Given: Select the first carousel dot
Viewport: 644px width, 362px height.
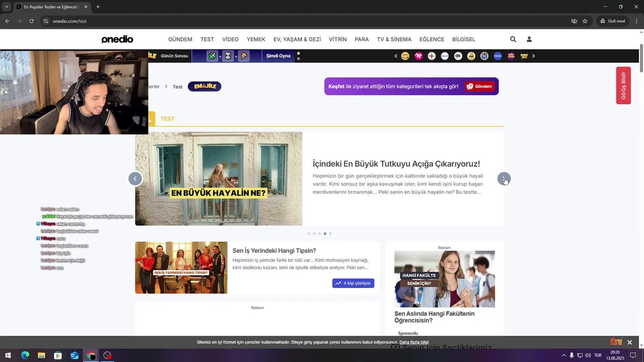Looking at the screenshot, I should coord(309,234).
